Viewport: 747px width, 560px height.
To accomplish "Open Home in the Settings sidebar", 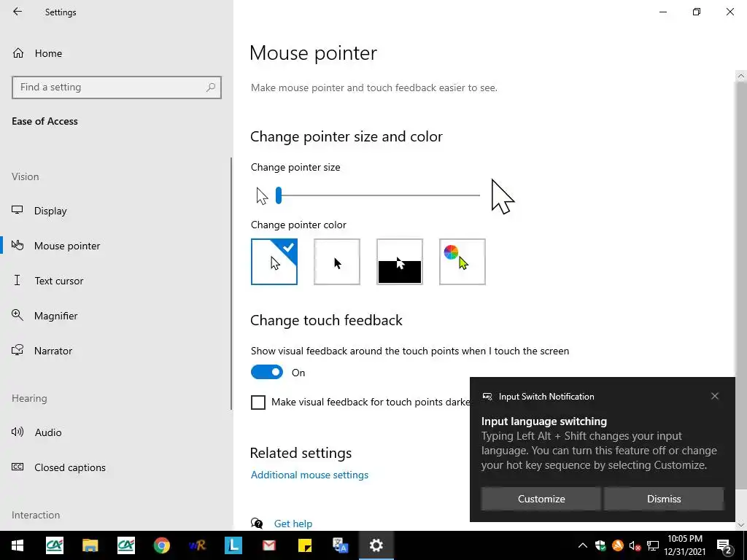I will point(48,53).
